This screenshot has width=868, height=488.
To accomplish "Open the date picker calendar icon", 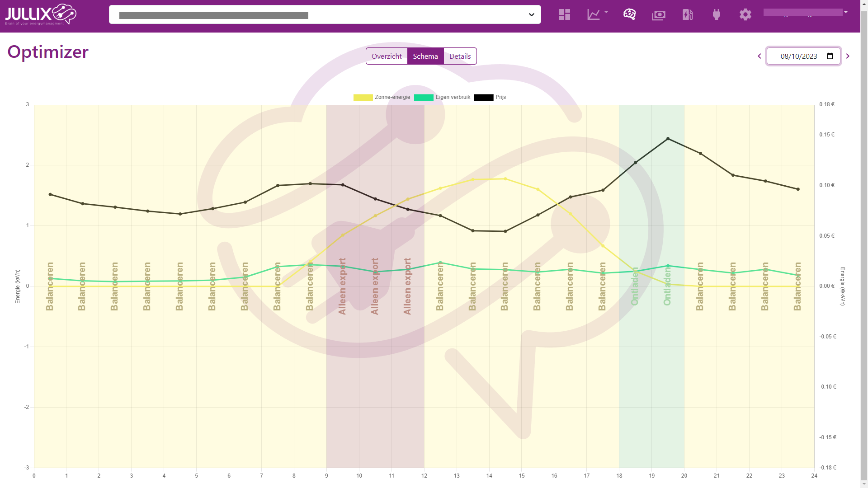I will 830,56.
